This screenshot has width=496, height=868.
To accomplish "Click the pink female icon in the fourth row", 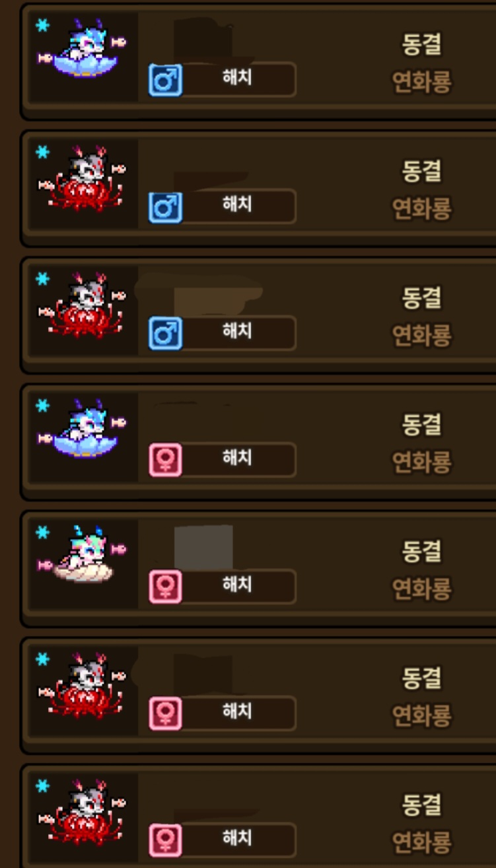I will coord(165,460).
